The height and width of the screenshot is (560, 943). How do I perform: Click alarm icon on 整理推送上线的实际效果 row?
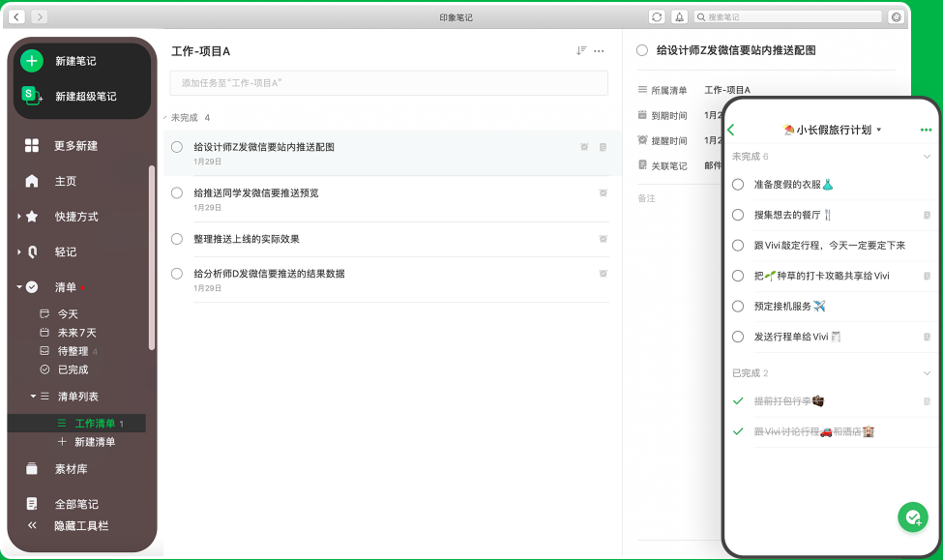tap(603, 239)
